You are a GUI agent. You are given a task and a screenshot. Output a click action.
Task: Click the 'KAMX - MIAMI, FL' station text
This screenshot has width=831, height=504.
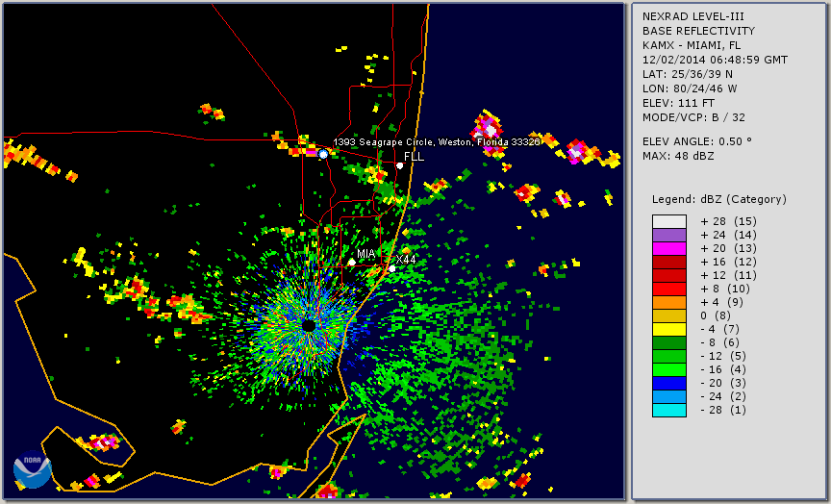pos(692,45)
